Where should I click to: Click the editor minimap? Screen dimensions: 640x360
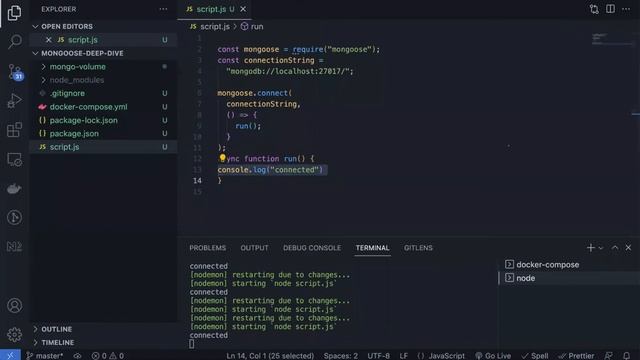coord(612,39)
